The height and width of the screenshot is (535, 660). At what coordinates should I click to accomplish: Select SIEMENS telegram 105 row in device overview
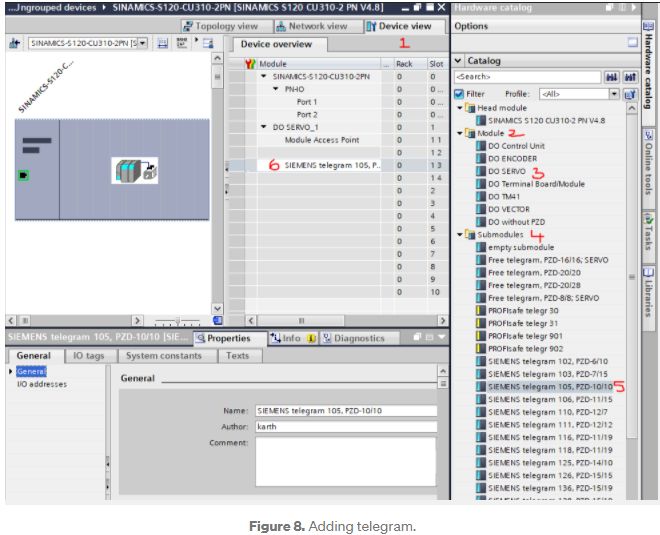335,165
